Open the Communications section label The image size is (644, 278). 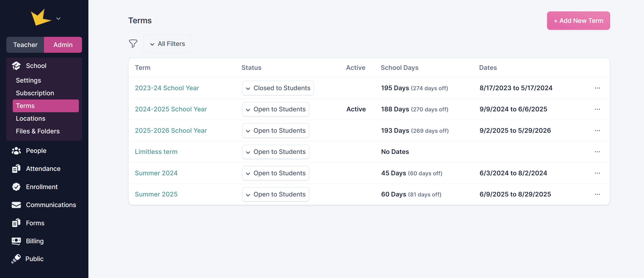51,205
